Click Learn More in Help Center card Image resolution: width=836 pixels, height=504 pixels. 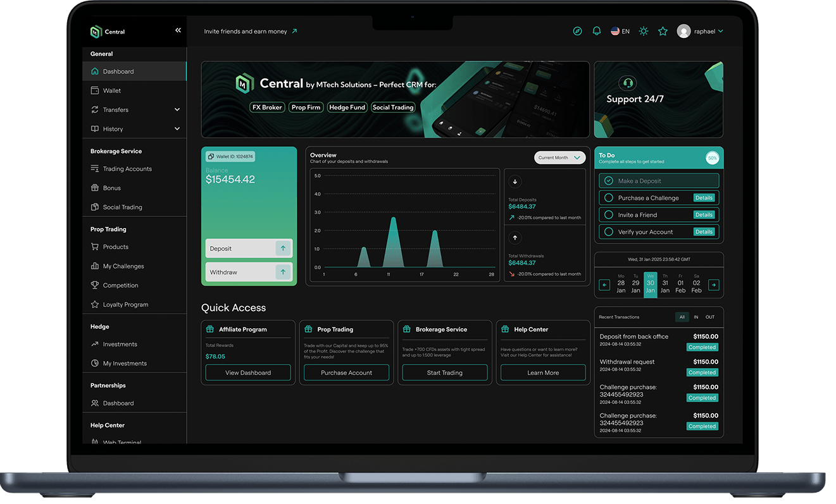pos(543,372)
